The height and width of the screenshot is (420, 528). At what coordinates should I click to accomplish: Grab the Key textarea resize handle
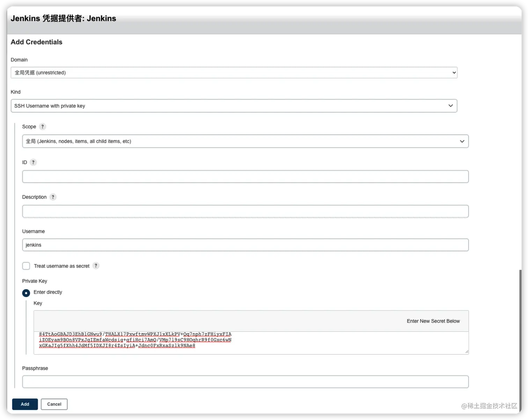467,352
